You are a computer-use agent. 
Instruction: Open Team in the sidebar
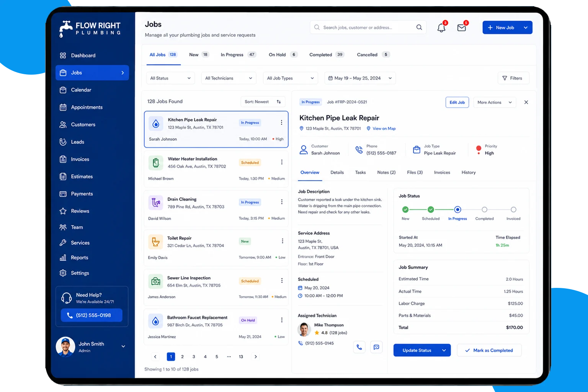[x=92, y=227]
